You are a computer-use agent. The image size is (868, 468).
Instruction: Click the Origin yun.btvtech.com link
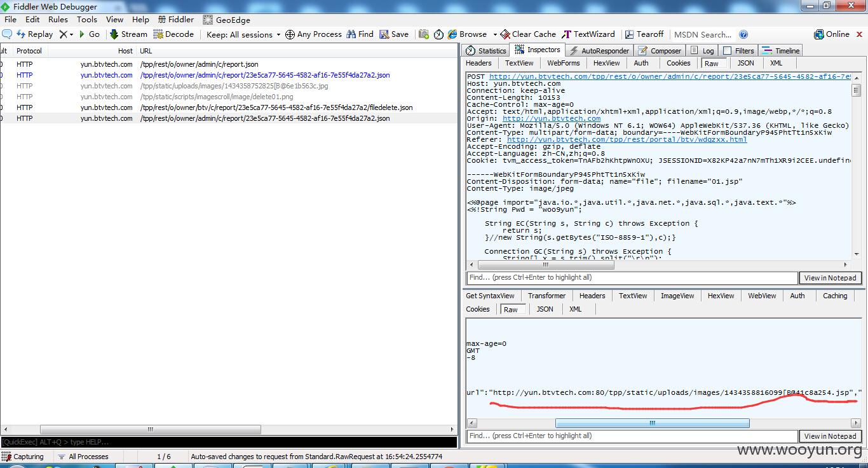[552, 118]
